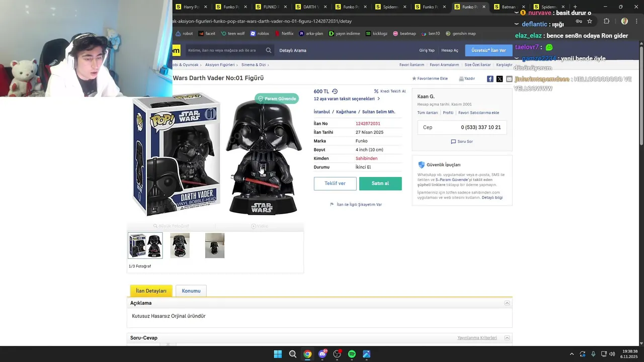Select the Konumu tab

191,291
